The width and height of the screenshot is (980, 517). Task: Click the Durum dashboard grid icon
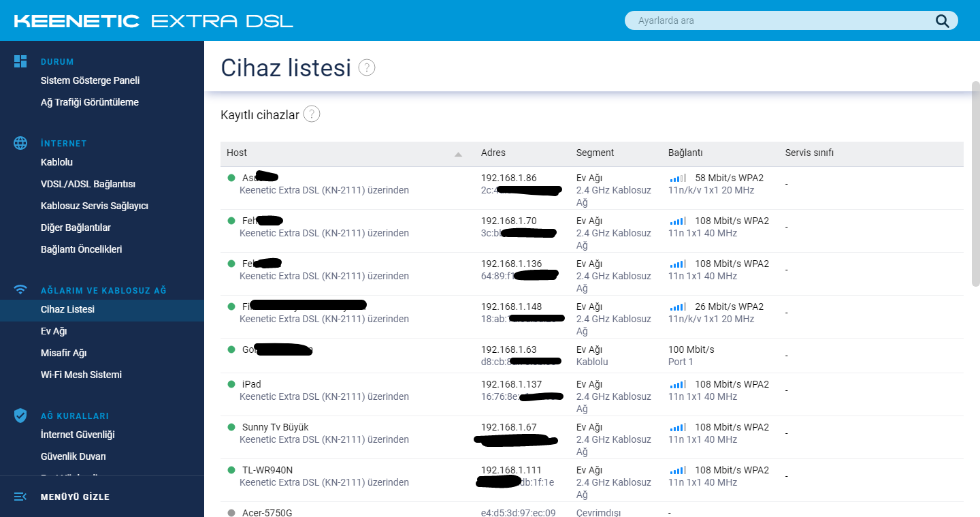point(20,61)
